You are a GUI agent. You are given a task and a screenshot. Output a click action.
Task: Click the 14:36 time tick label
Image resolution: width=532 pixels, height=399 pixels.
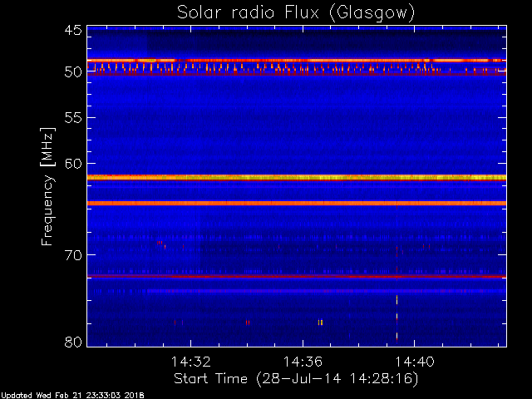click(303, 362)
